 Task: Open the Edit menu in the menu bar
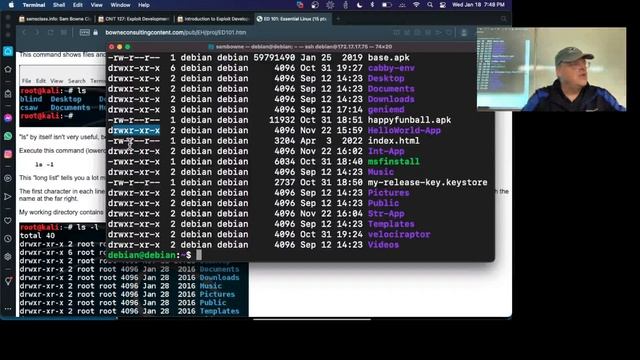(78, 5)
